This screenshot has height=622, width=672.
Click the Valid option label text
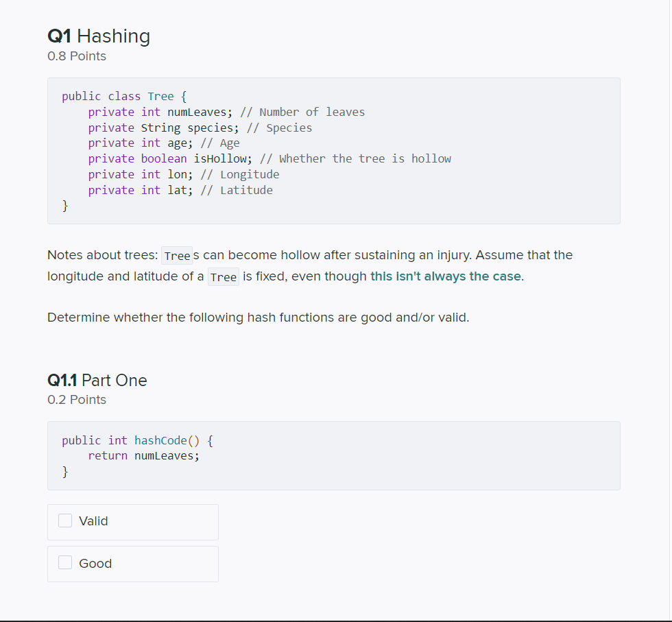[x=93, y=521]
